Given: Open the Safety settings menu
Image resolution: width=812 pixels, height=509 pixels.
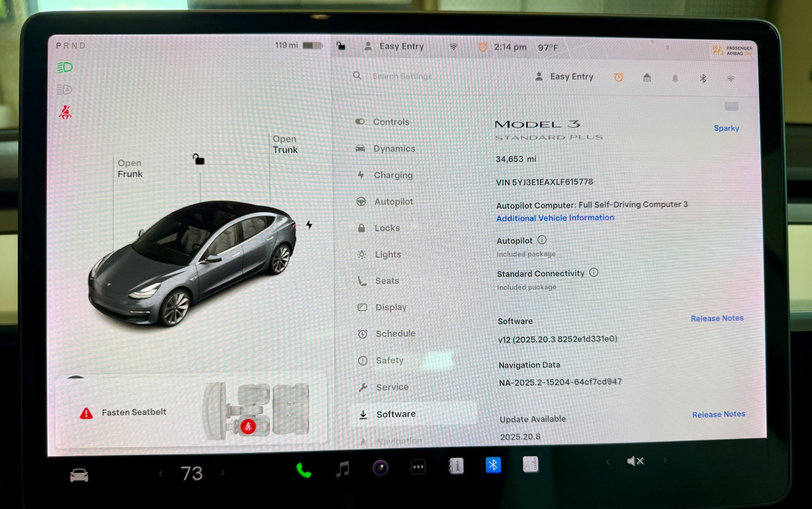Looking at the screenshot, I should pyautogui.click(x=381, y=360).
